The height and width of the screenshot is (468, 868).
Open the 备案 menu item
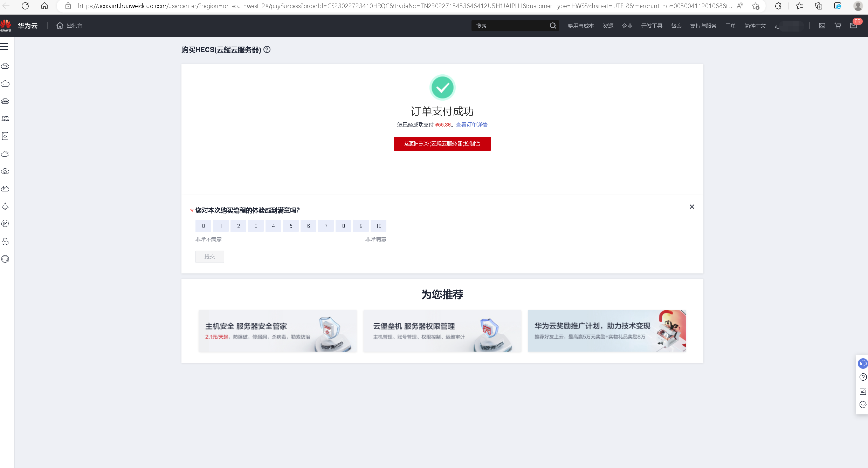click(x=676, y=26)
